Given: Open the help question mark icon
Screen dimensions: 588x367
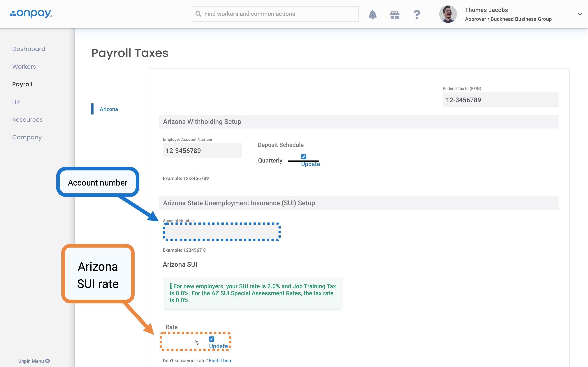Looking at the screenshot, I should pyautogui.click(x=417, y=15).
